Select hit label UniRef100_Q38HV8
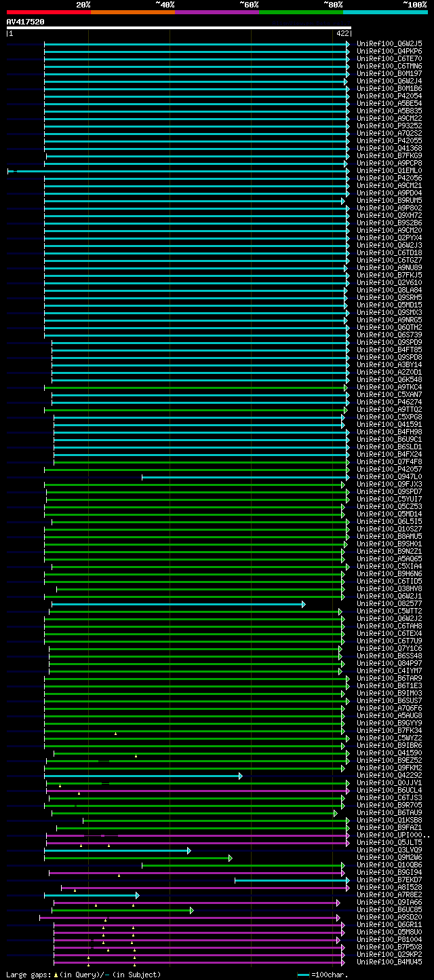 [389, 588]
